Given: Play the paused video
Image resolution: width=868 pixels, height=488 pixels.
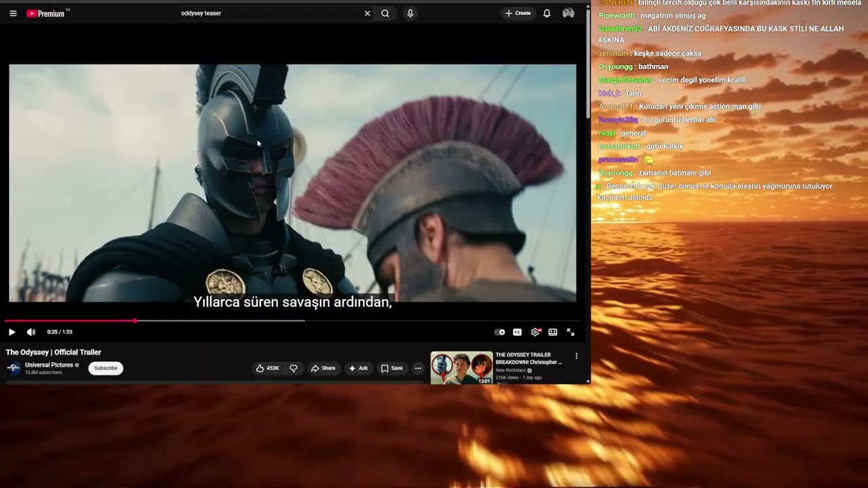Looking at the screenshot, I should click(12, 332).
